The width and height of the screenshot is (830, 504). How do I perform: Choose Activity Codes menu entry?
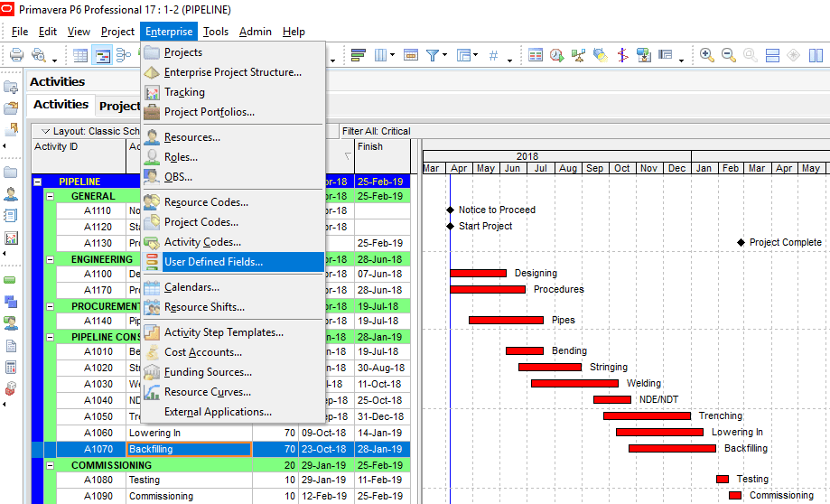coord(233,242)
